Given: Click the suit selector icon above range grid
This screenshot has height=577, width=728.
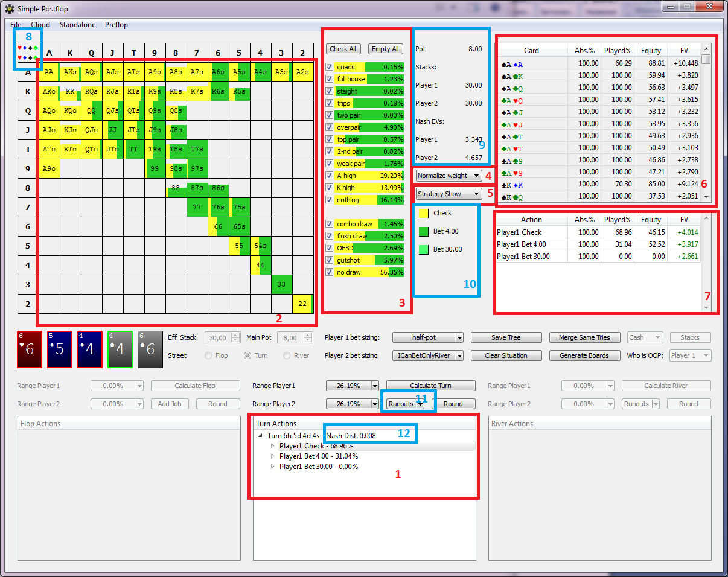Looking at the screenshot, I should 28,53.
